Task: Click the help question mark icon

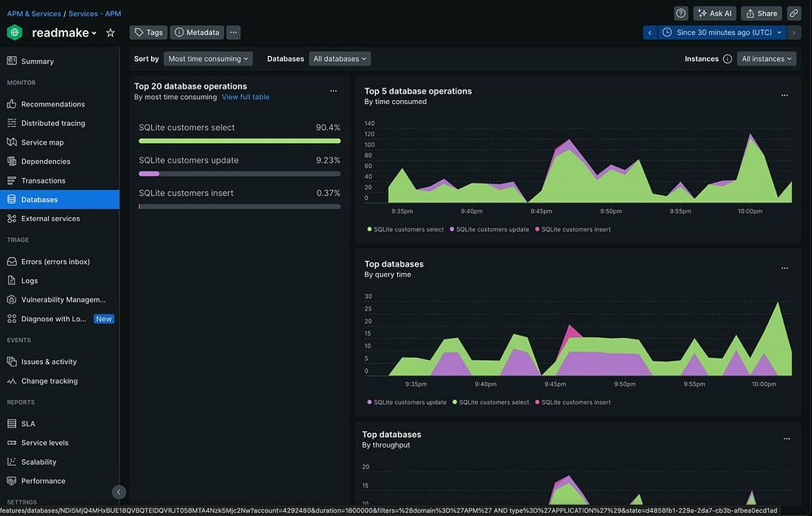Action: [x=680, y=13]
